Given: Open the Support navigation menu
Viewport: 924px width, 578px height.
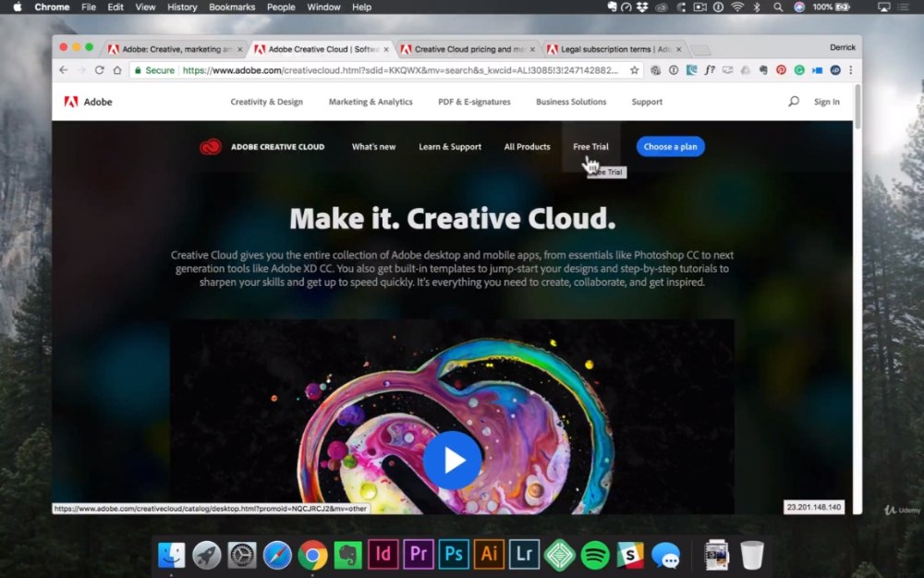Looking at the screenshot, I should pyautogui.click(x=647, y=102).
